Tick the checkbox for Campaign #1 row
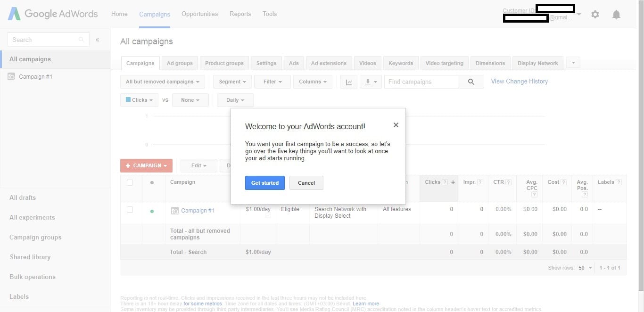 click(x=130, y=210)
